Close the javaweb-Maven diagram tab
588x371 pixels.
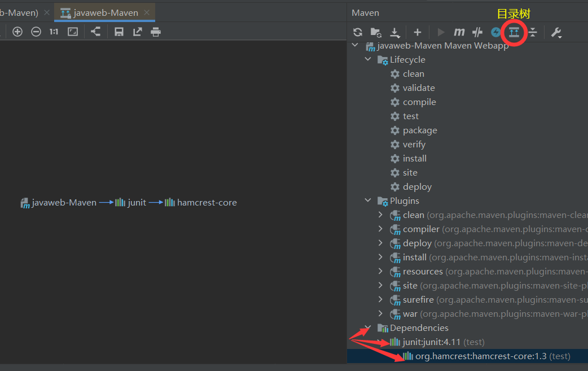(147, 12)
